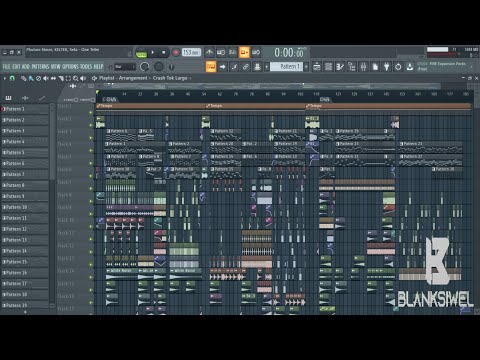Image resolution: width=480 pixels, height=360 pixels.
Task: Open the global snap 'Bar' dropdown
Action: click(125, 67)
